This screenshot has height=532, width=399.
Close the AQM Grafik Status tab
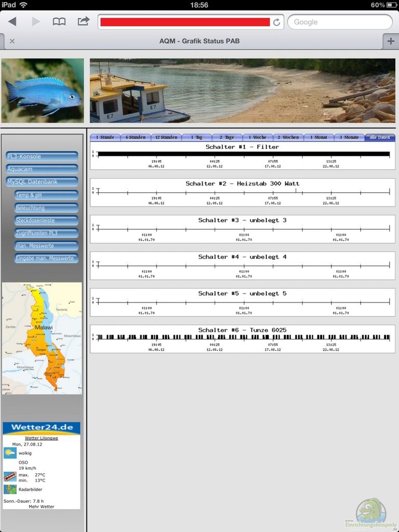click(12, 42)
